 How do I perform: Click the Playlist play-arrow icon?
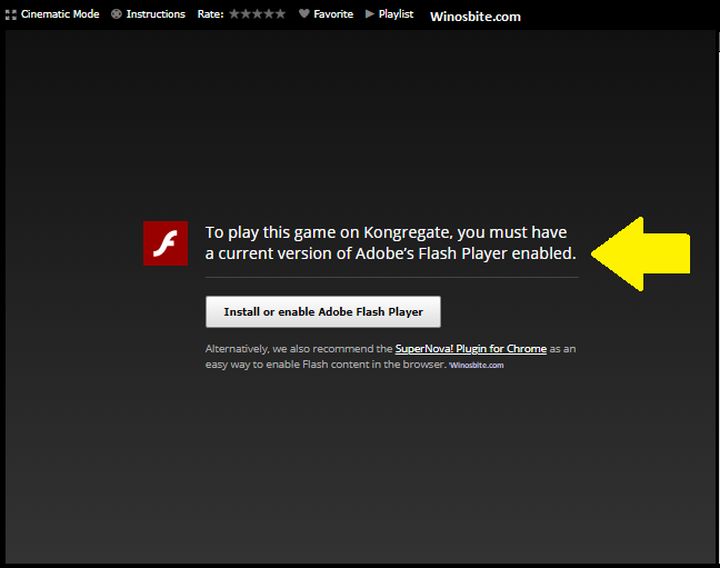click(370, 15)
